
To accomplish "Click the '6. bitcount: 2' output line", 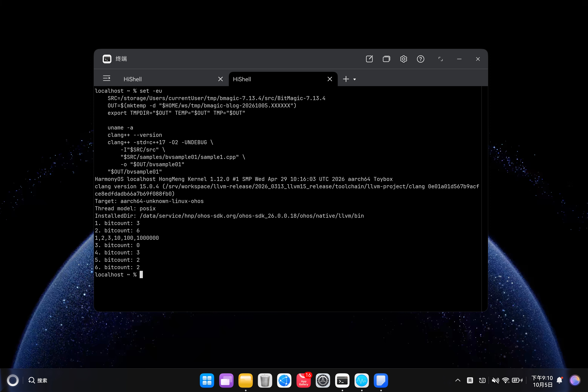I will 117,267.
